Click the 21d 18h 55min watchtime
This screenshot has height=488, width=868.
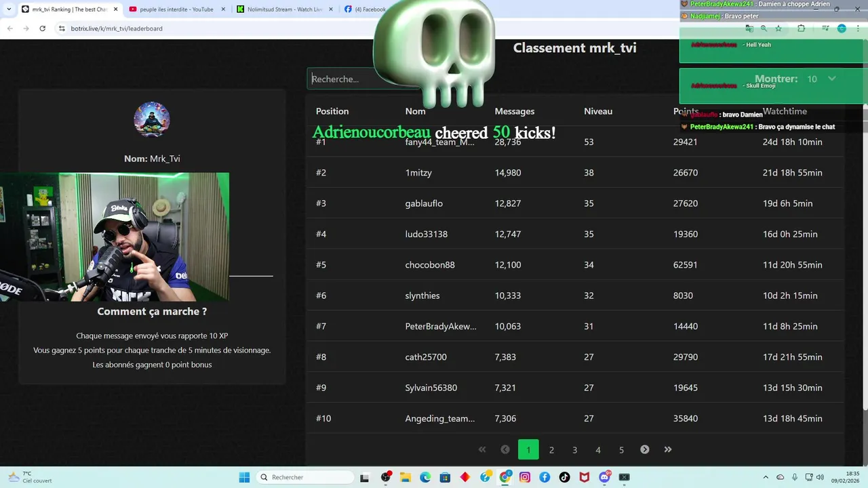click(x=793, y=173)
